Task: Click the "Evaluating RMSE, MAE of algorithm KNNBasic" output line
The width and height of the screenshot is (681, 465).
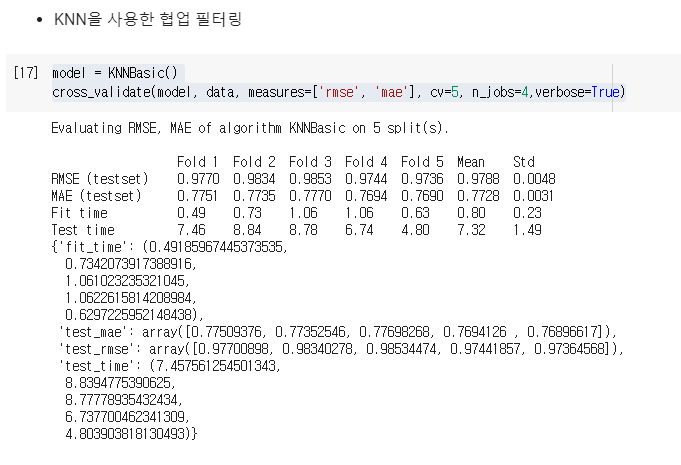Action: pos(250,128)
